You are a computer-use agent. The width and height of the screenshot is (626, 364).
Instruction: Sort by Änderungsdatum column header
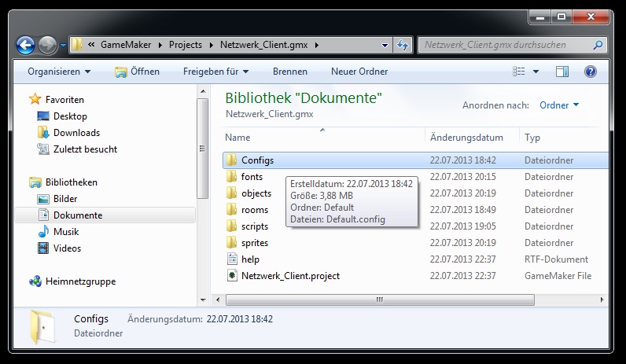466,138
